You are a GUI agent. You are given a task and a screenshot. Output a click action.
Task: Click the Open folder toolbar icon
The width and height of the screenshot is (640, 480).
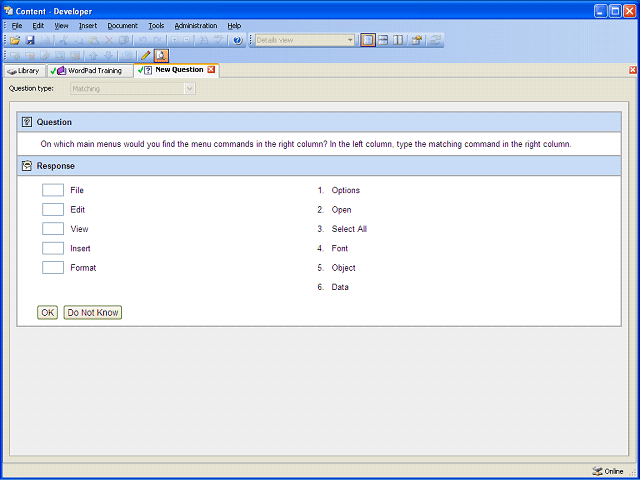[15, 40]
